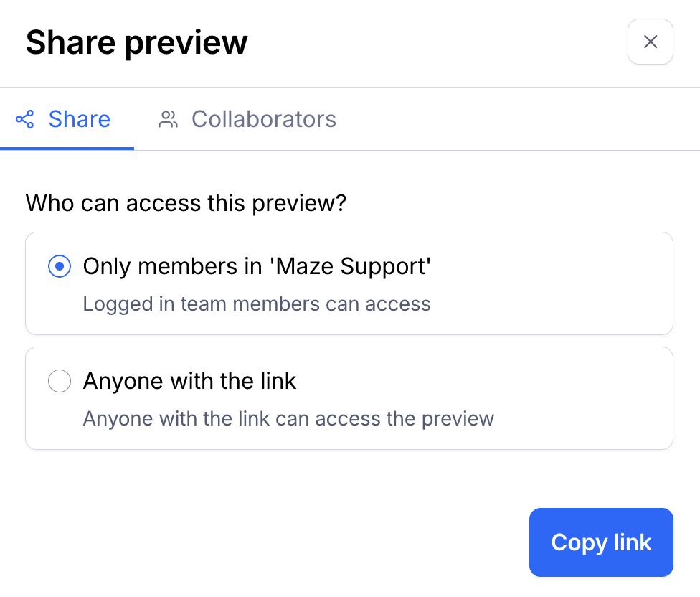This screenshot has height=597, width=700.
Task: Click the public link option card
Action: [x=349, y=398]
